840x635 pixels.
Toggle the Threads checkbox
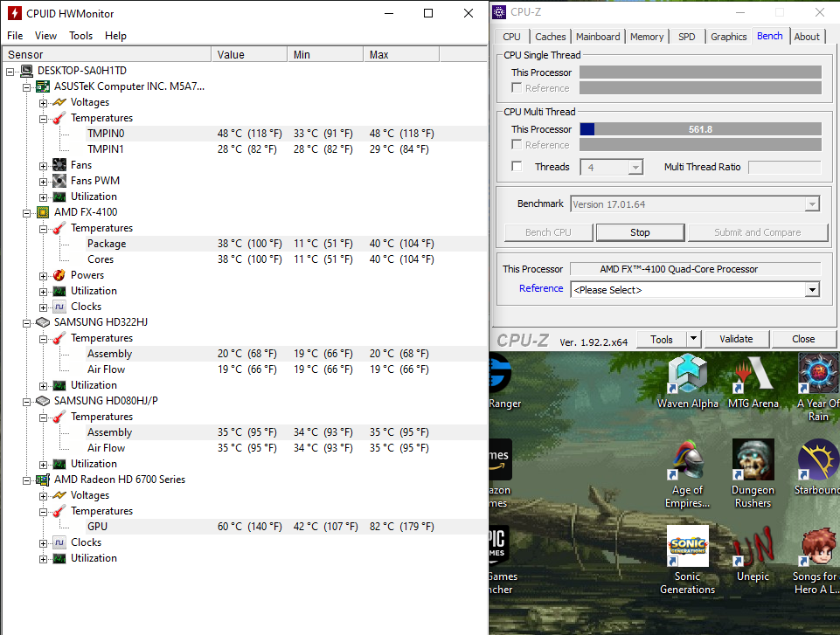pyautogui.click(x=517, y=167)
